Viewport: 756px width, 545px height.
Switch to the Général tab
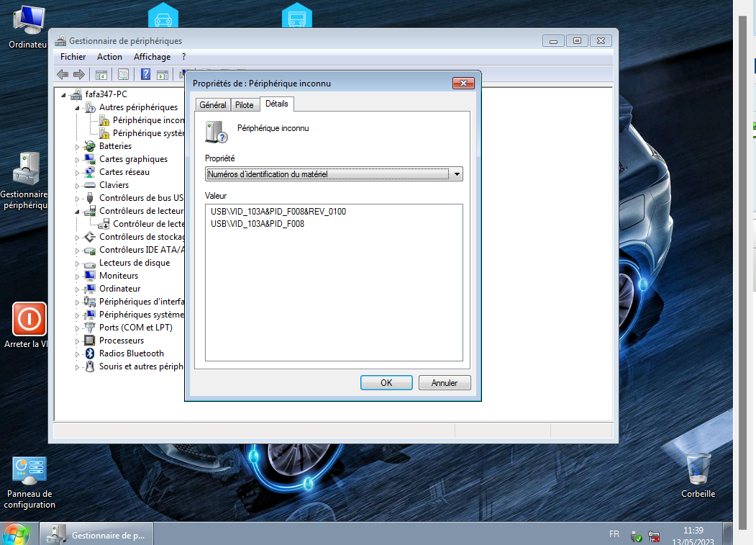pyautogui.click(x=213, y=104)
